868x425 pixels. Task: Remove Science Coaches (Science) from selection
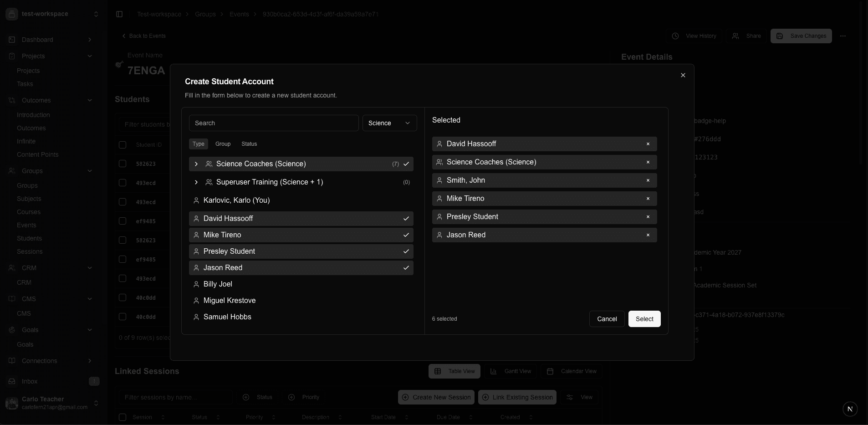[648, 162]
